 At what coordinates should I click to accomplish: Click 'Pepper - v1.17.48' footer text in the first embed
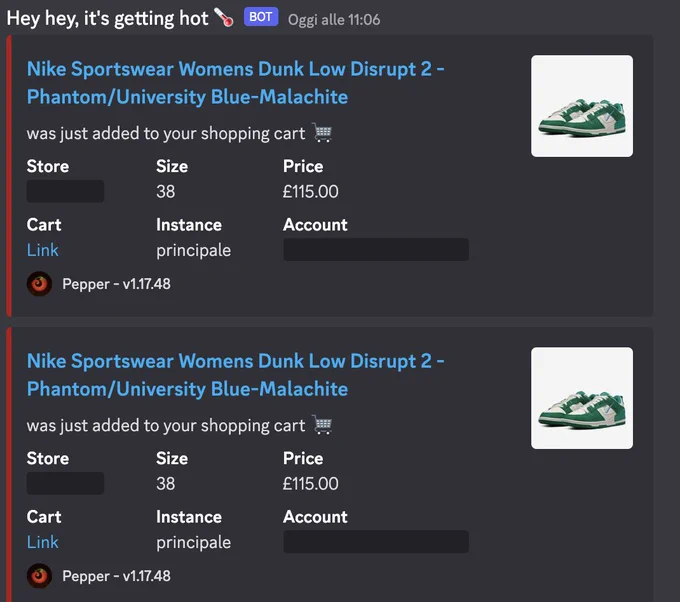117,284
